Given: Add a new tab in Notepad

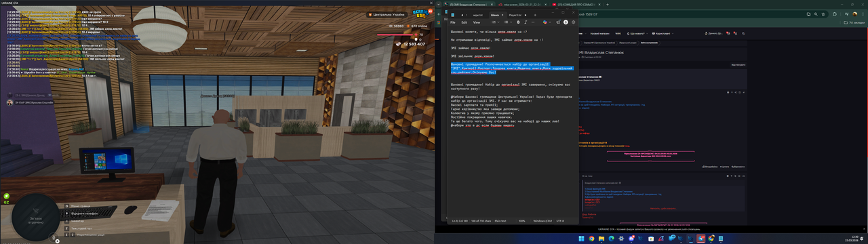Looking at the screenshot, I should click(x=535, y=15).
